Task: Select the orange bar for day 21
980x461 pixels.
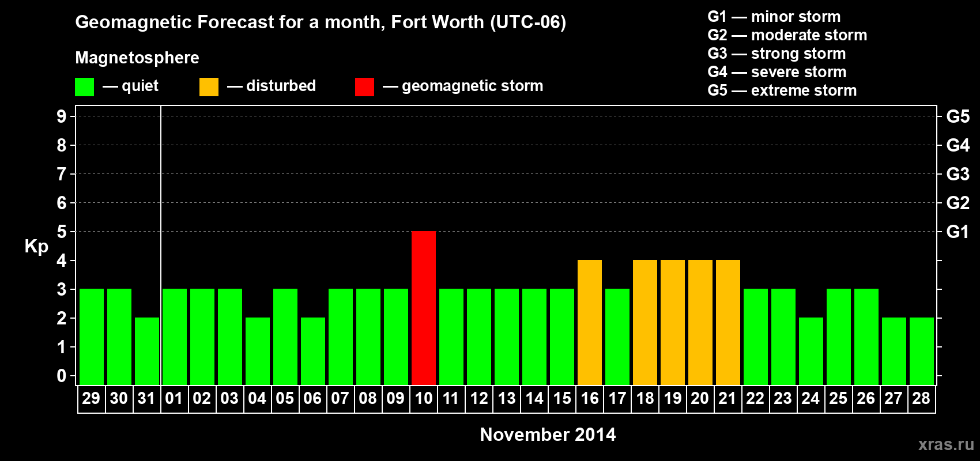Action: 728,322
